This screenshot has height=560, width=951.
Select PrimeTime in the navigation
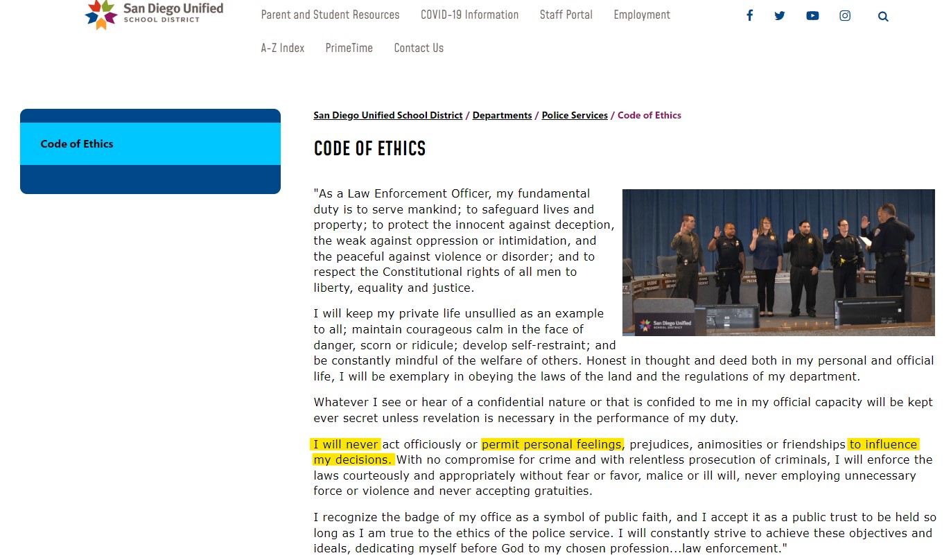[349, 48]
